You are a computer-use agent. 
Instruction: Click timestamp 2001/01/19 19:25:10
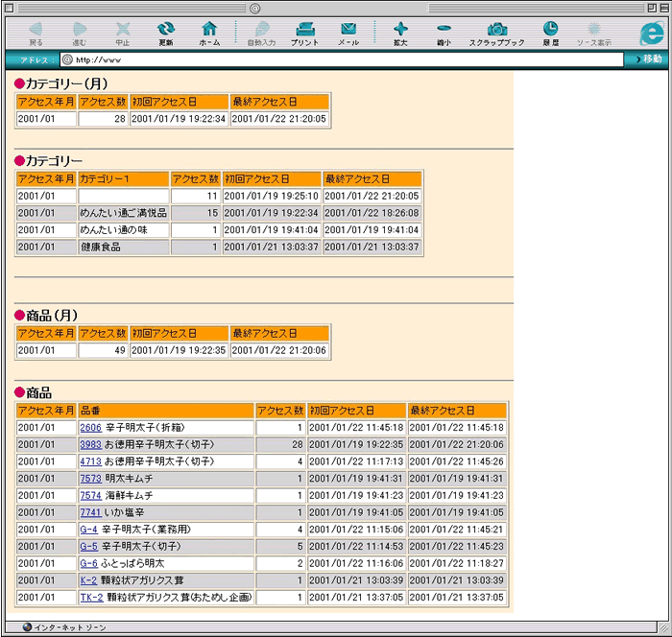tap(272, 196)
